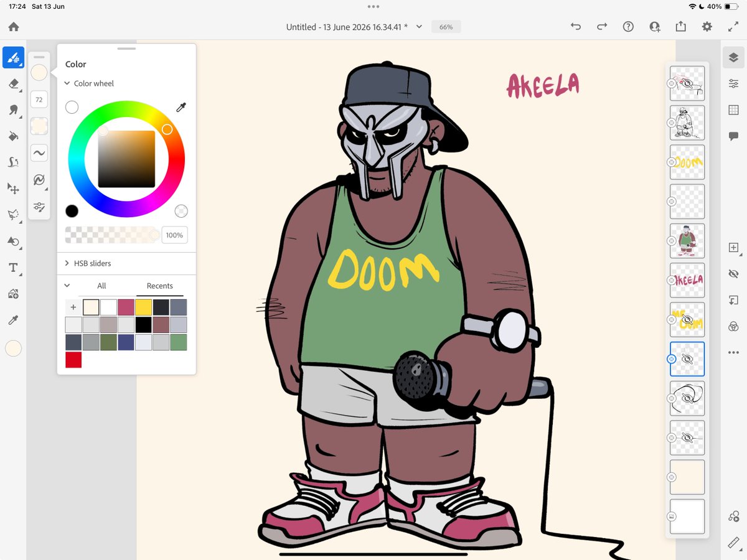Choose the white preset on color wheel

click(x=72, y=108)
